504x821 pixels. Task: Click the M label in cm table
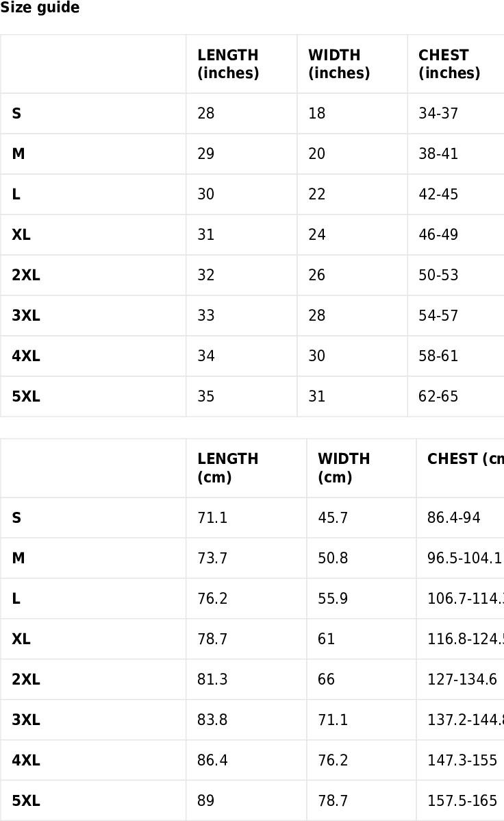tap(18, 558)
